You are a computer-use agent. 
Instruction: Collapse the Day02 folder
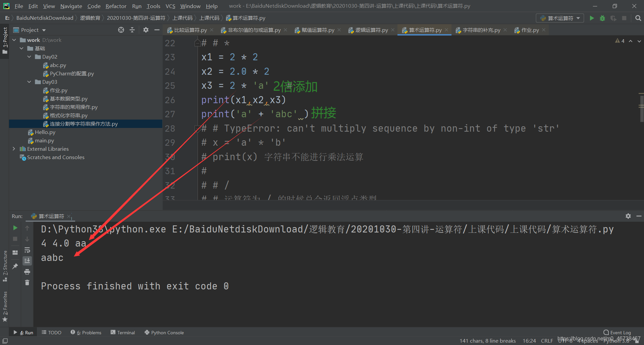29,57
